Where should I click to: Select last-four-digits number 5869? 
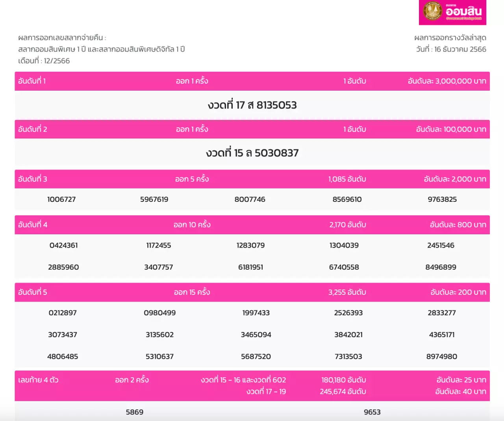coord(135,412)
